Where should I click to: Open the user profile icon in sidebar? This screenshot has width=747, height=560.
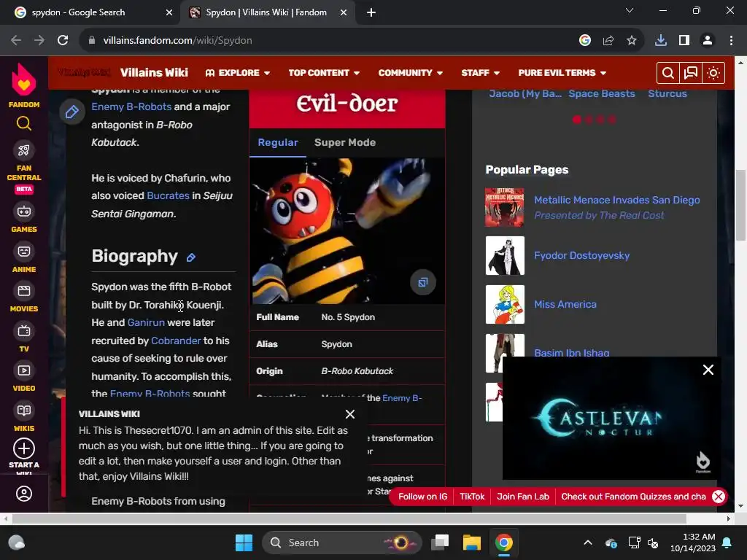(x=24, y=494)
